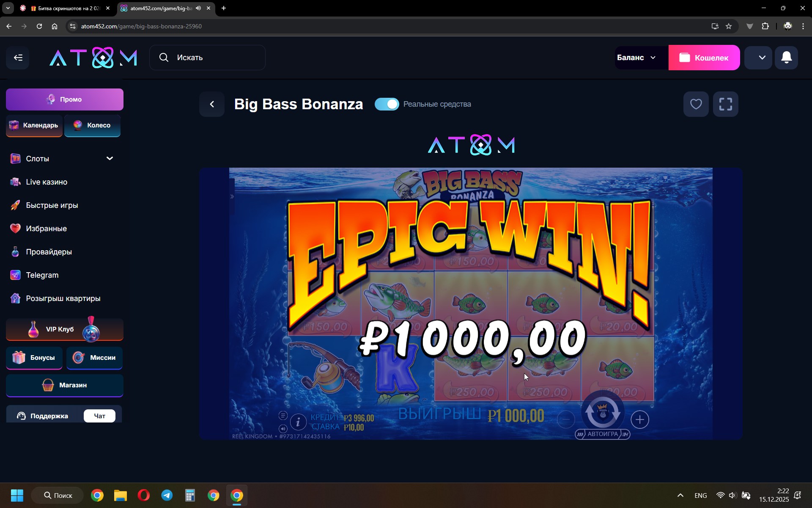Switch to the Битва скриншотов browser tab

(x=66, y=8)
